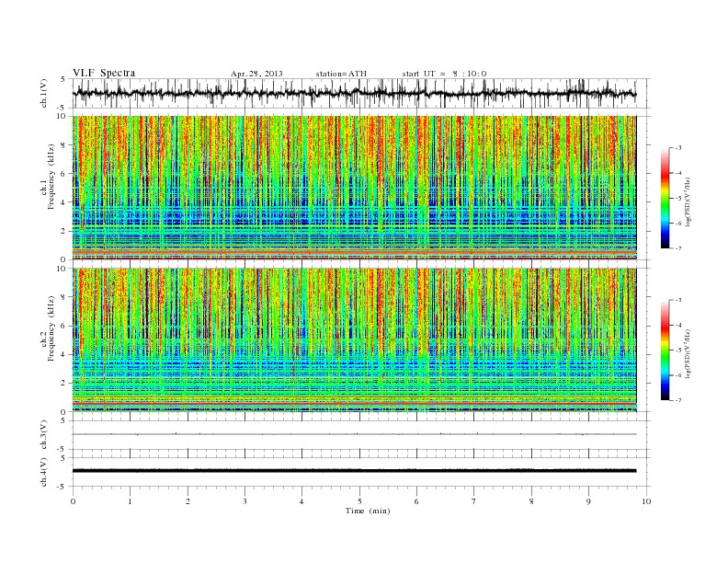
Task: Click the "-5" value on lower color bar
Action: point(677,350)
